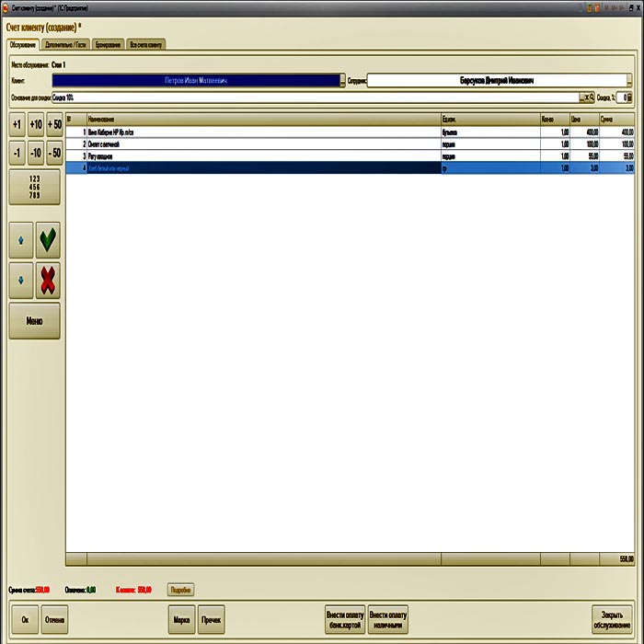Click the magnifier search icon in Основание для скидки
This screenshot has height=644, width=644.
coord(592,97)
